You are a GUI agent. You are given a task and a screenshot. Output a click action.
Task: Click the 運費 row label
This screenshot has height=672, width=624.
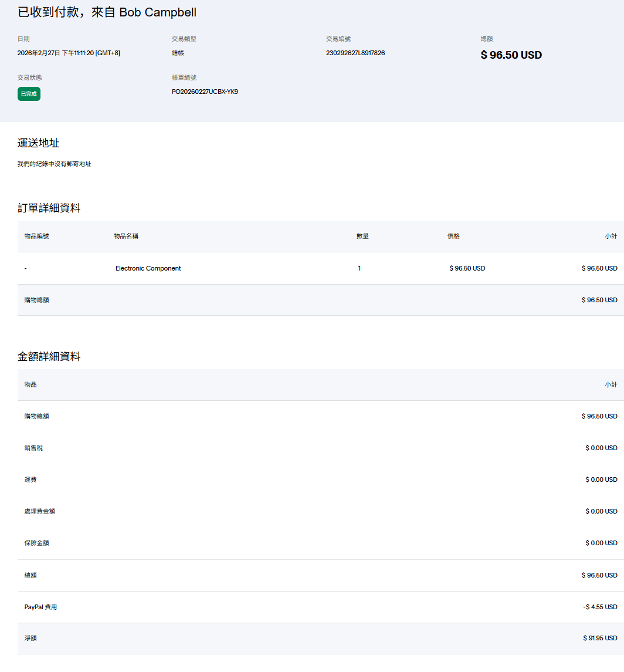pyautogui.click(x=30, y=479)
